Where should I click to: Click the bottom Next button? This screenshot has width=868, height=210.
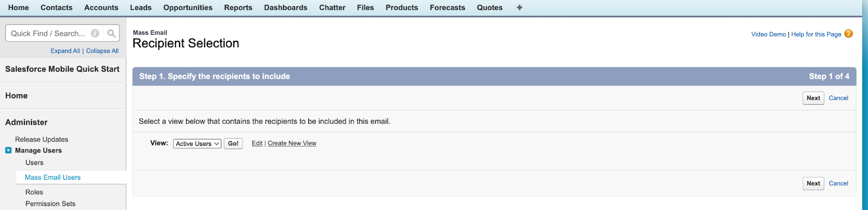(813, 183)
